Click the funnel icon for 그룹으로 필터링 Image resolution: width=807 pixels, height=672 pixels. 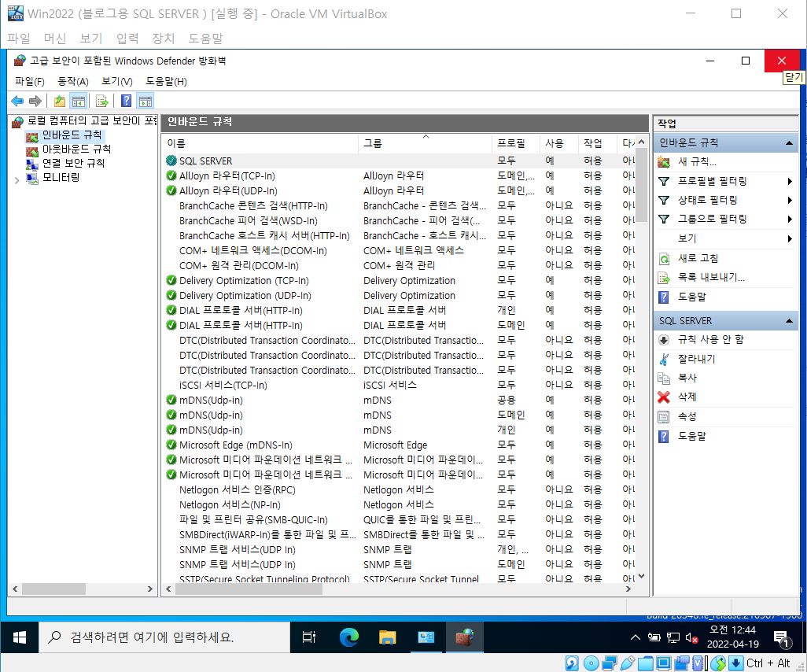(664, 220)
